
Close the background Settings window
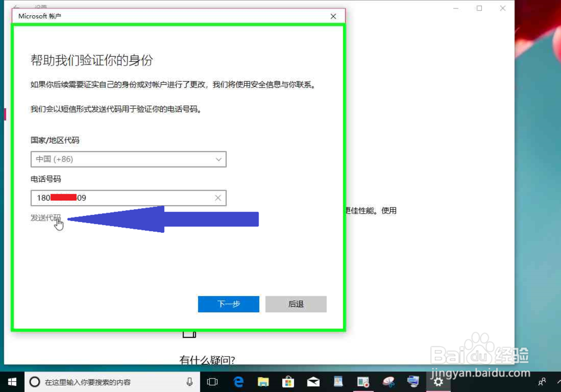click(503, 8)
